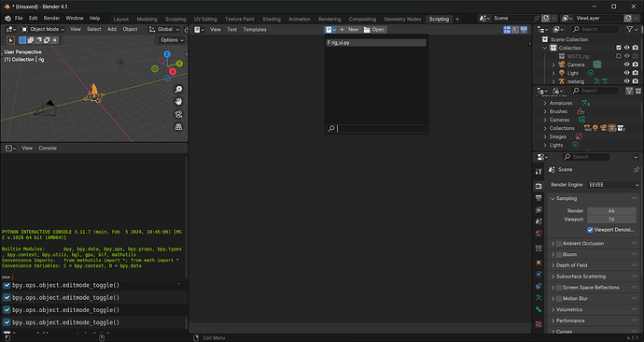This screenshot has height=342, width=644.
Task: Open the Scene properties tab
Action: point(539,221)
